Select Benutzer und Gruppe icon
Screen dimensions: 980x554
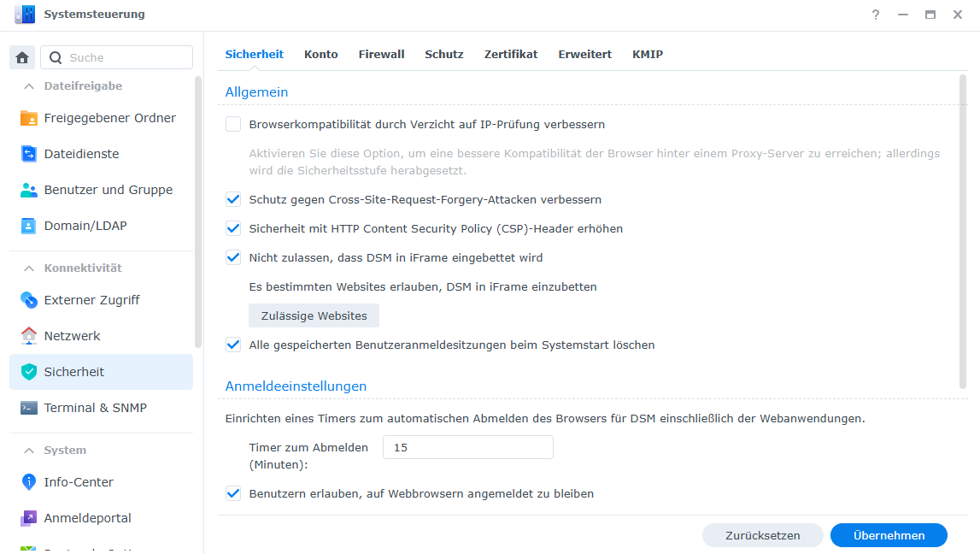(29, 190)
